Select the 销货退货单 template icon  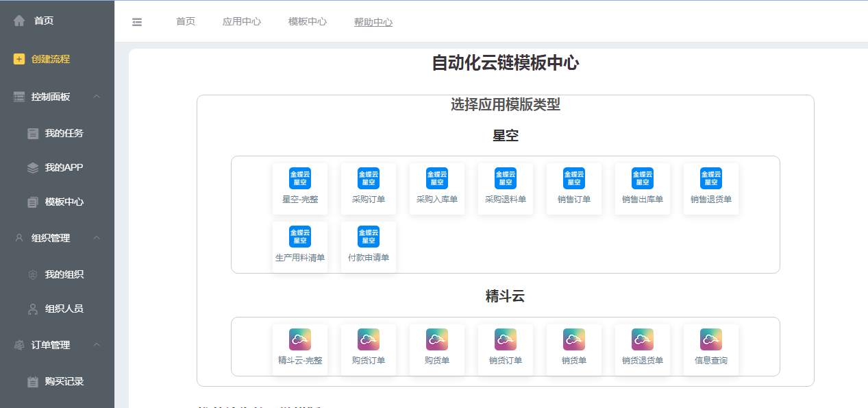pos(643,339)
